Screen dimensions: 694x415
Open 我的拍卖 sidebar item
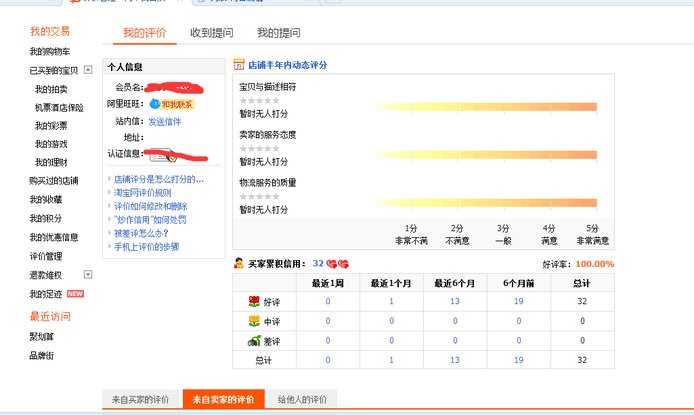[51, 89]
